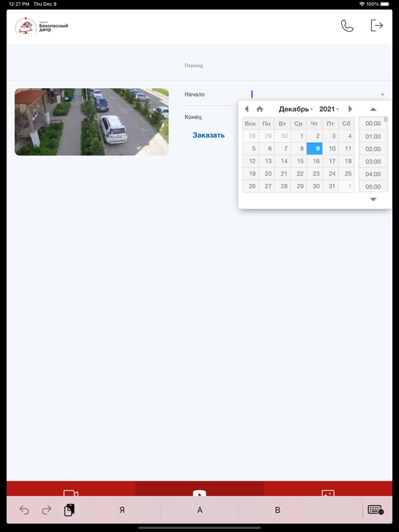Open the courtyard camera thumbnail
This screenshot has height=532, width=399.
[x=92, y=122]
